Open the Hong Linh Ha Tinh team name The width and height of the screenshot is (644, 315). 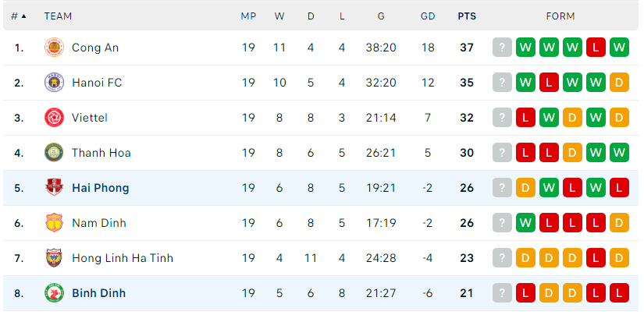click(x=123, y=258)
